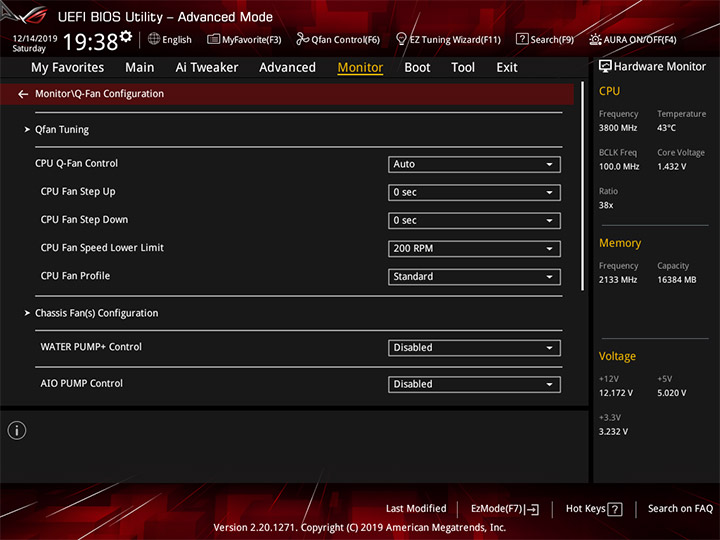720x540 pixels.
Task: Open the AIO PUMP Control dropdown
Action: click(x=474, y=384)
